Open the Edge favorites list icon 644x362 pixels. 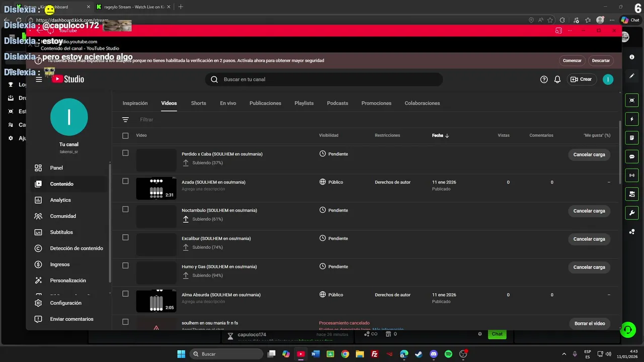coord(588,20)
